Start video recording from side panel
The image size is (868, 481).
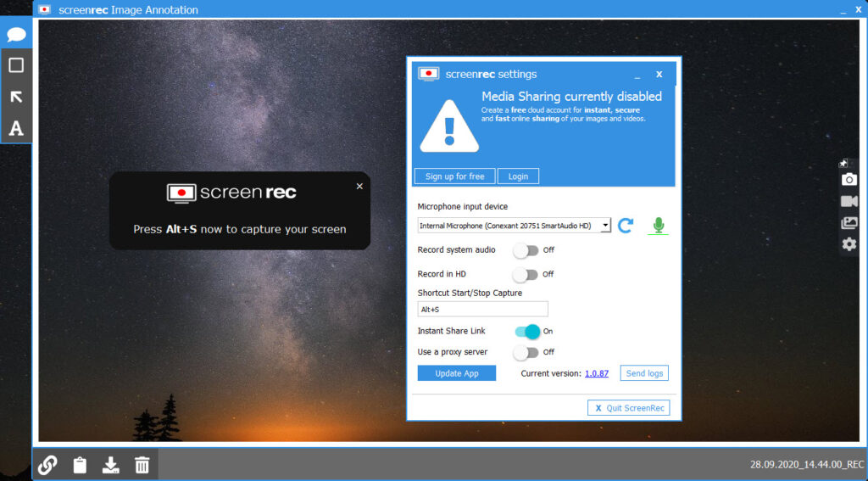(x=849, y=201)
